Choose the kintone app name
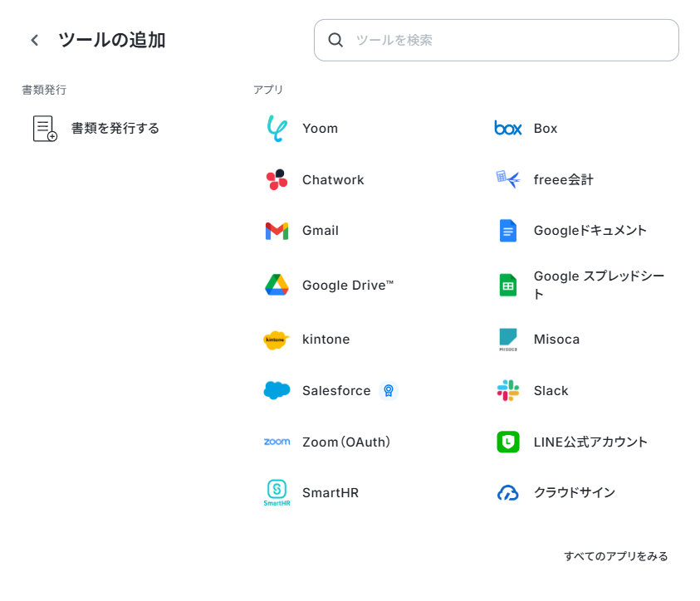The width and height of the screenshot is (700, 601). click(326, 339)
